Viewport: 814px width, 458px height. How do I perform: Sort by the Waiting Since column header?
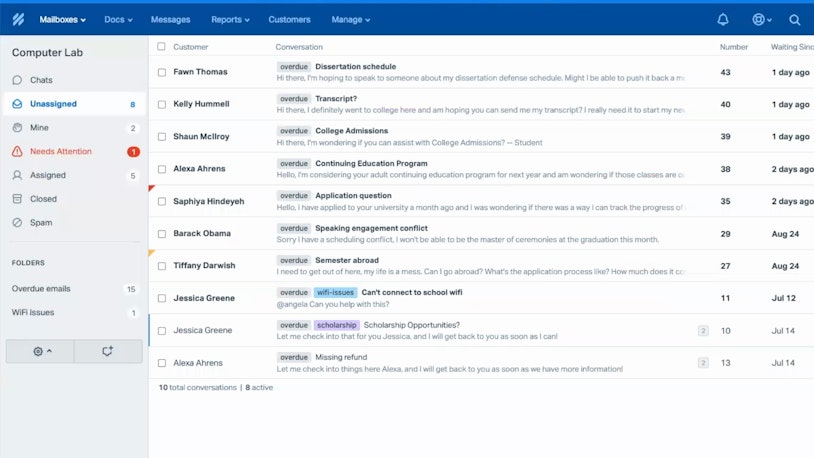792,47
